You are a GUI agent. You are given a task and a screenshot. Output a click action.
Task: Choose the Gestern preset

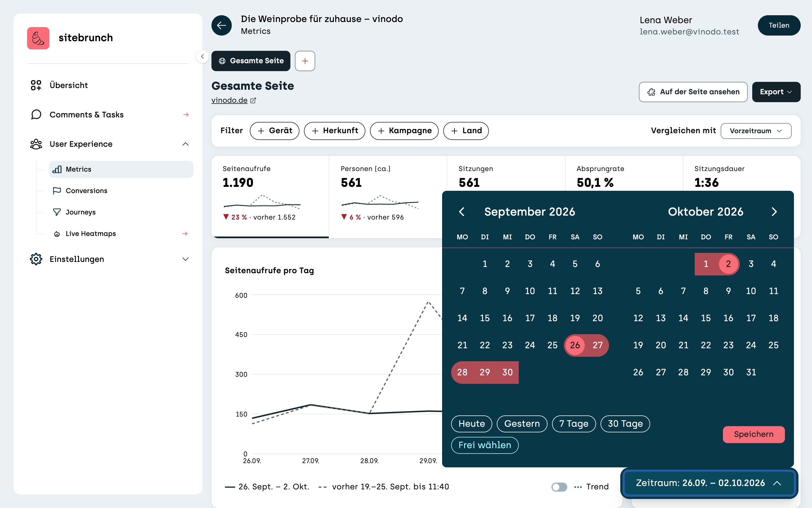522,424
